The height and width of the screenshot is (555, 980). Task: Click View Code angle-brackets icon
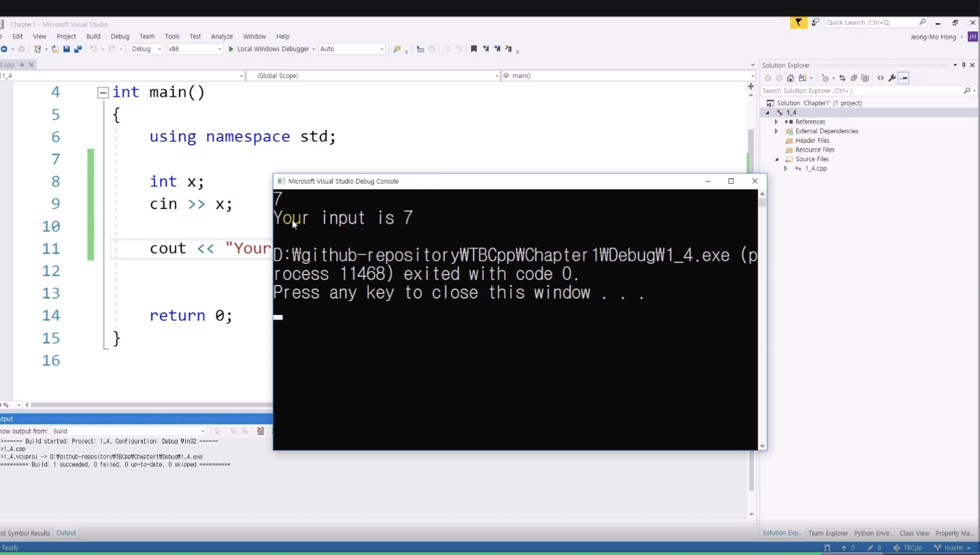click(x=881, y=78)
